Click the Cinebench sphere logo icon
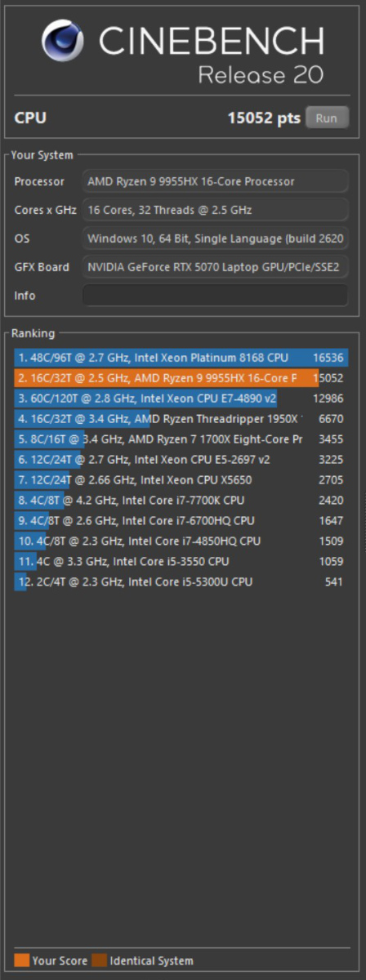This screenshot has height=980, width=366. coord(64,42)
